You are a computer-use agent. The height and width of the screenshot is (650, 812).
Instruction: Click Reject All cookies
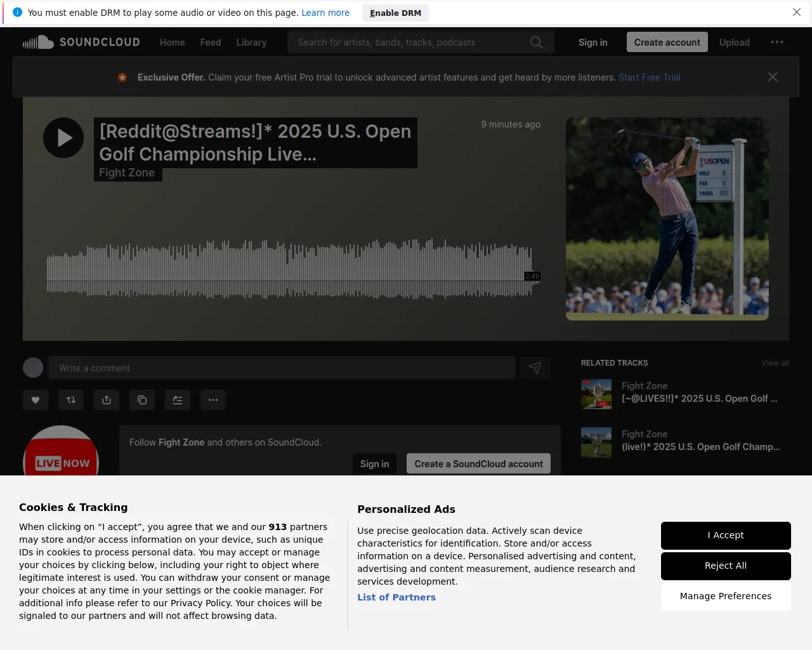(726, 566)
